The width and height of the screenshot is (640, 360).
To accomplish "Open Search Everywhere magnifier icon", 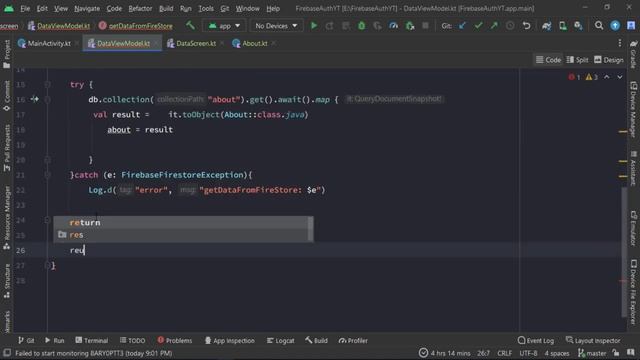I will click(599, 26).
